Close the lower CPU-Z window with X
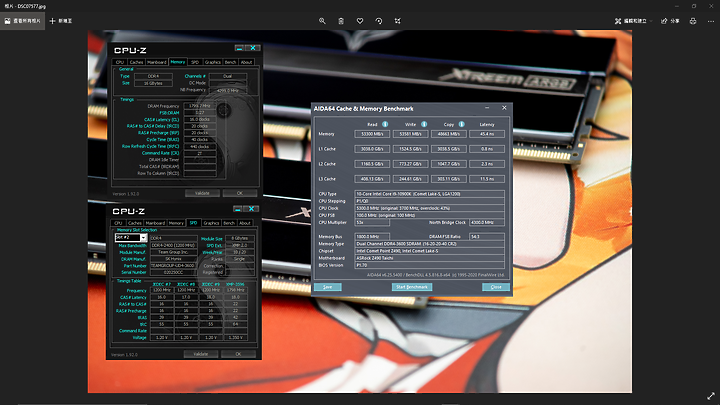The height and width of the screenshot is (405, 720). [x=251, y=208]
